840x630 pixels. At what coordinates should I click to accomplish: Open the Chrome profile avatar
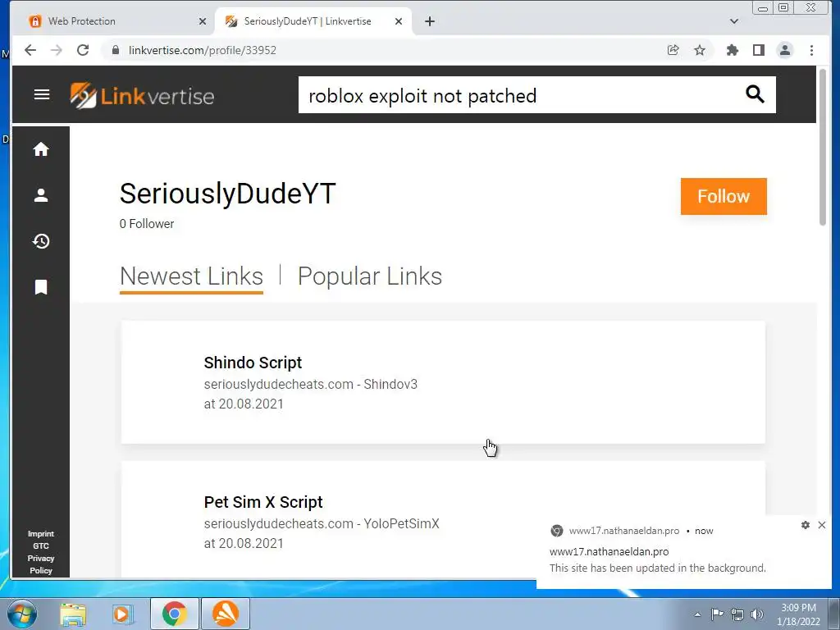[785, 50]
